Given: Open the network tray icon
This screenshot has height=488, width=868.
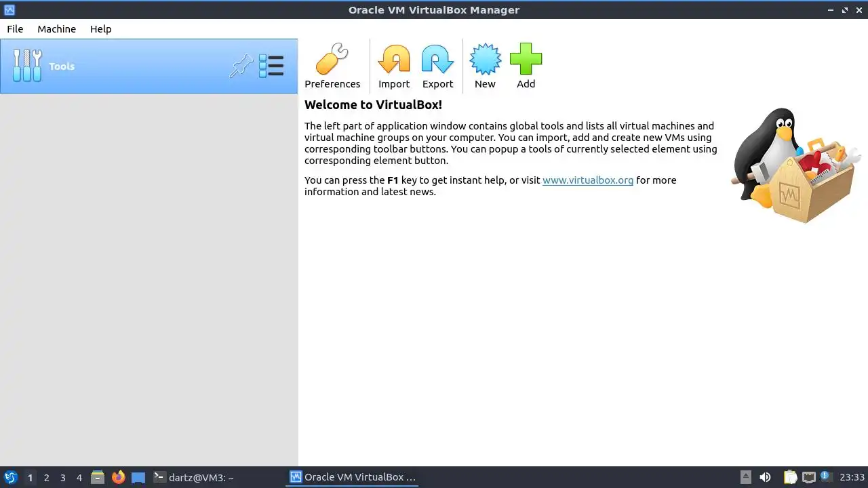Looking at the screenshot, I should 808,477.
